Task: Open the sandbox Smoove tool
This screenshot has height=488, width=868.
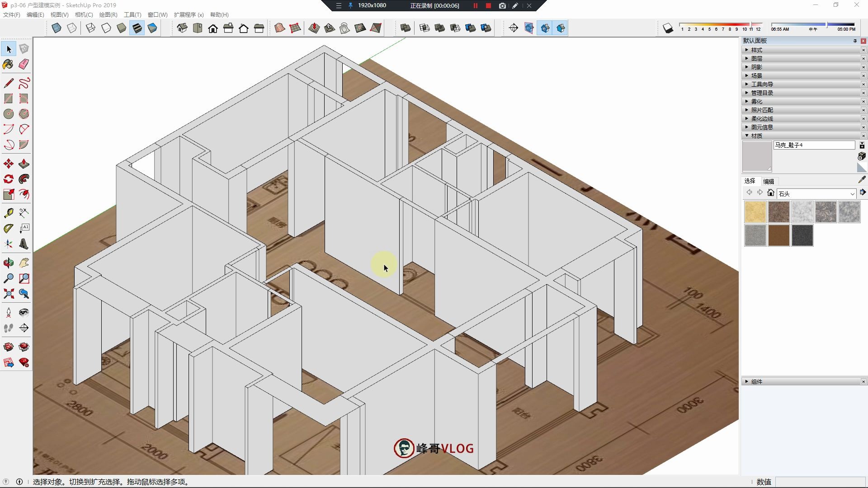Action: tap(314, 28)
